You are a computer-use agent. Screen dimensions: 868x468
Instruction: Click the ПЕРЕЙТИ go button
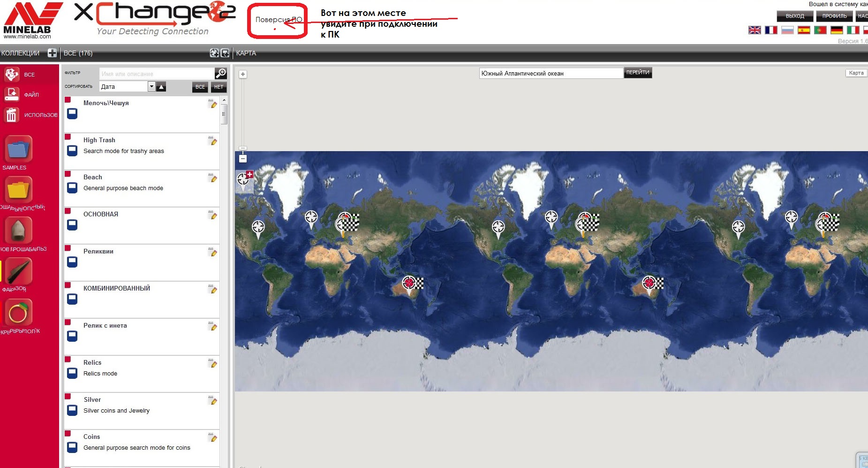tap(637, 73)
